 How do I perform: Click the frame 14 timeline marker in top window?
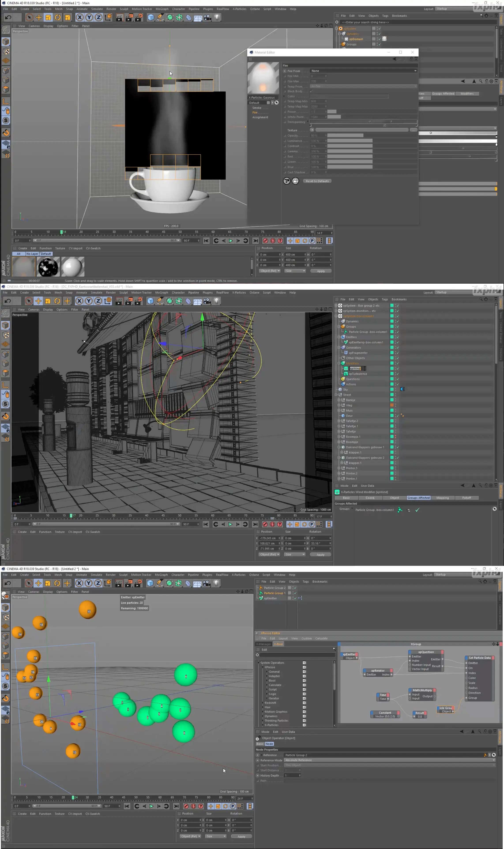click(62, 232)
